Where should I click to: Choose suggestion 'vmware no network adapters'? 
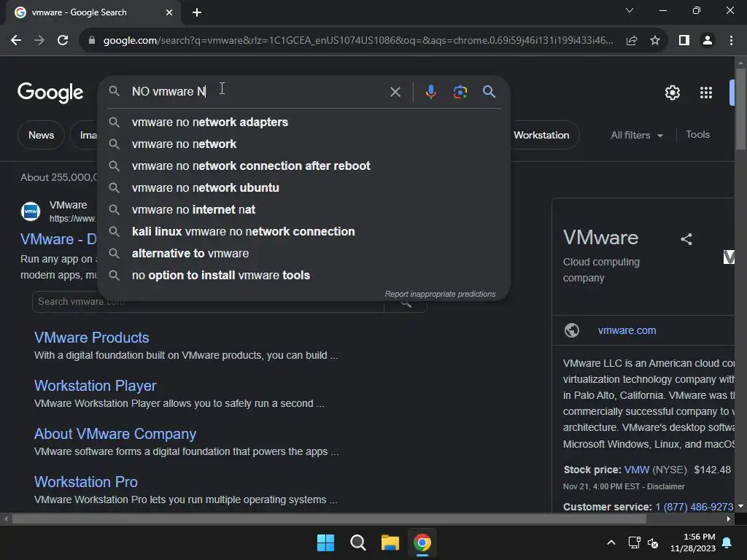[x=303, y=122]
